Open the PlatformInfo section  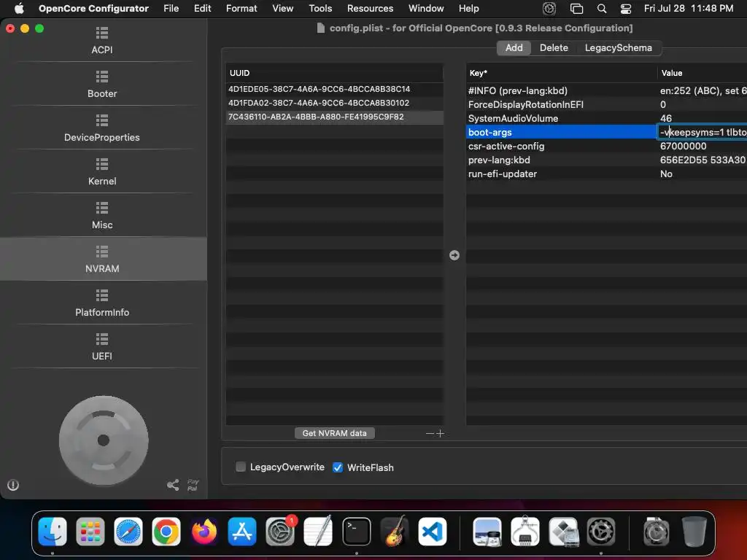pyautogui.click(x=102, y=304)
